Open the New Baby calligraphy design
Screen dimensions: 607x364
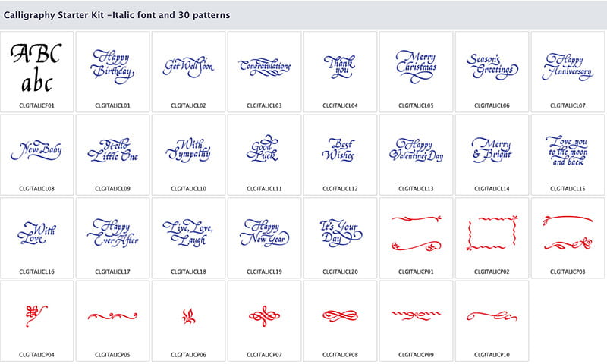[x=36, y=150]
